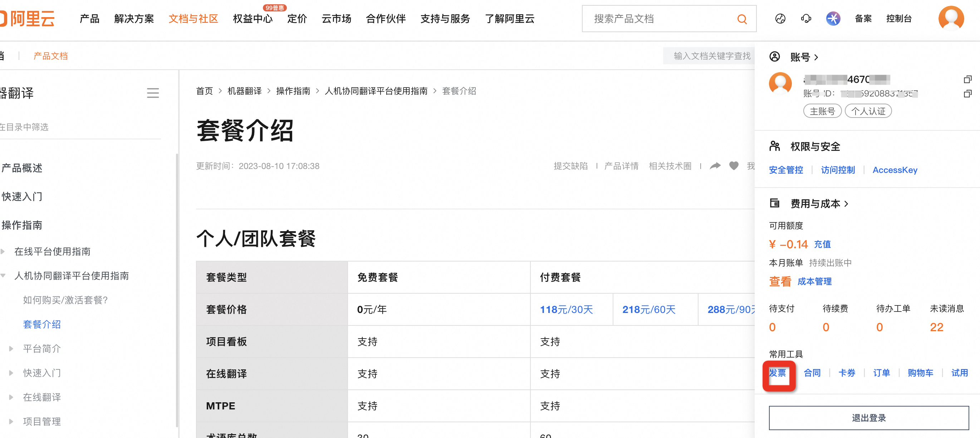Click the 费用与成本 wallet icon

click(x=775, y=203)
